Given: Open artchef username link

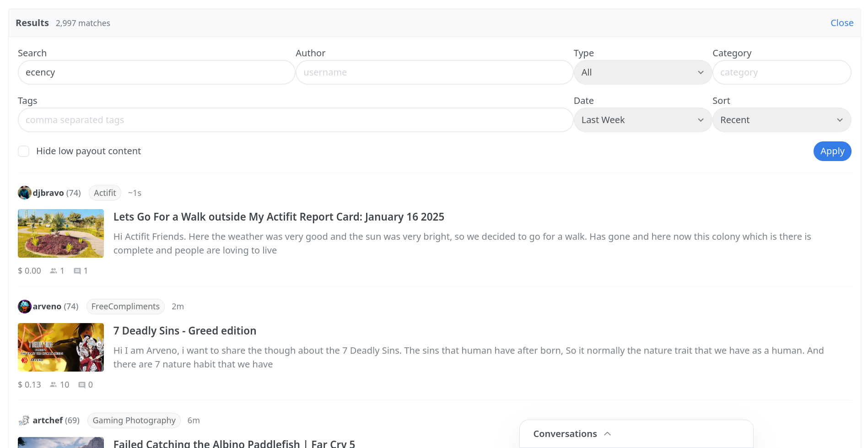Looking at the screenshot, I should 48,421.
